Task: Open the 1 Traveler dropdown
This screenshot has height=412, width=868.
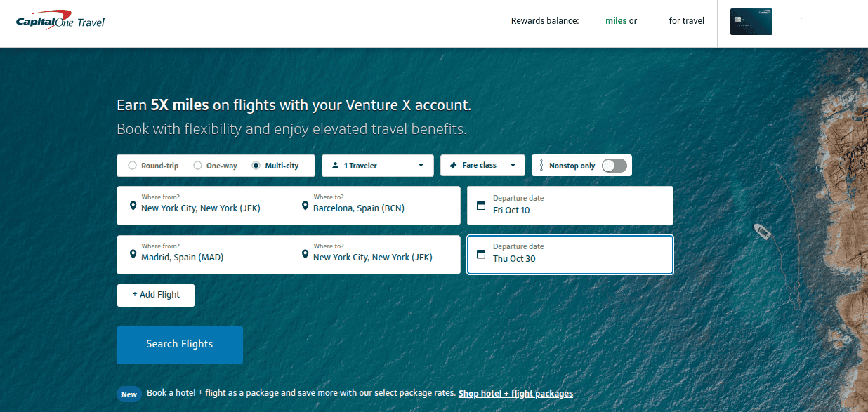Action: pyautogui.click(x=377, y=165)
